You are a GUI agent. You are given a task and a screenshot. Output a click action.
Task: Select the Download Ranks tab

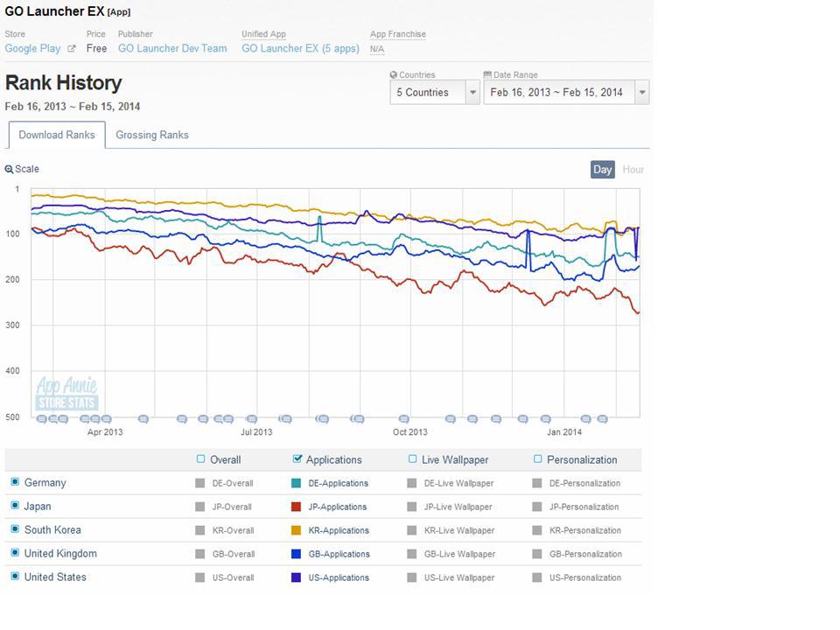[57, 135]
